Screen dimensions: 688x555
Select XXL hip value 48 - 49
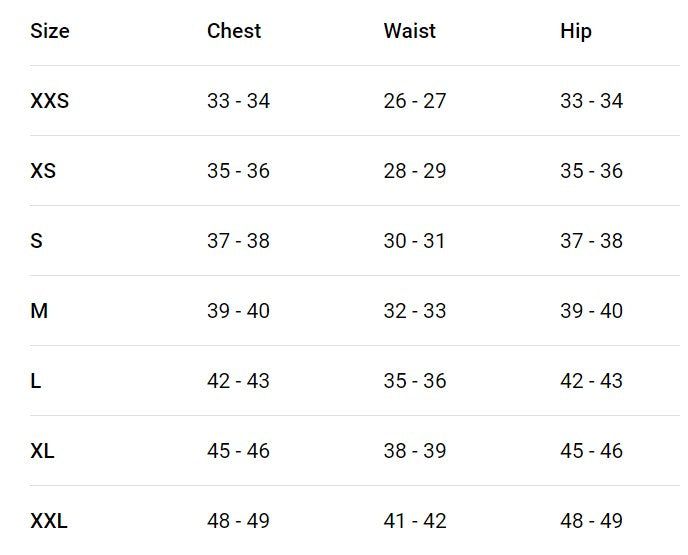tap(591, 521)
